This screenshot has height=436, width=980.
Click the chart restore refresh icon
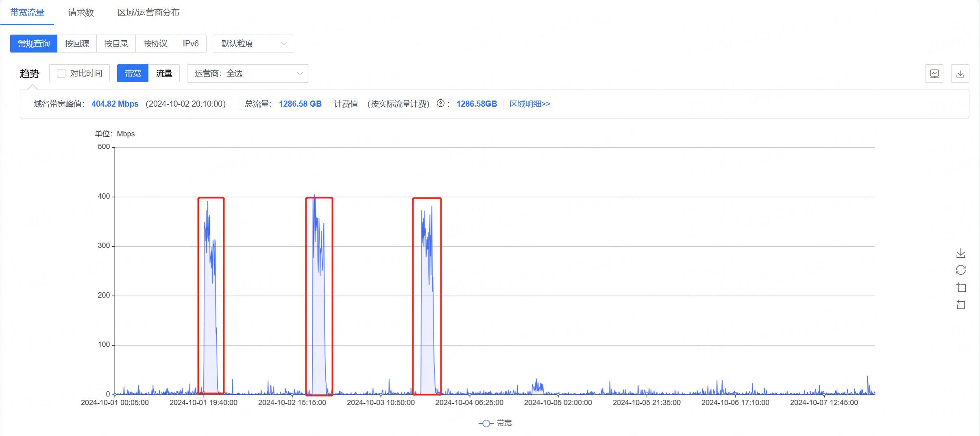click(x=960, y=270)
